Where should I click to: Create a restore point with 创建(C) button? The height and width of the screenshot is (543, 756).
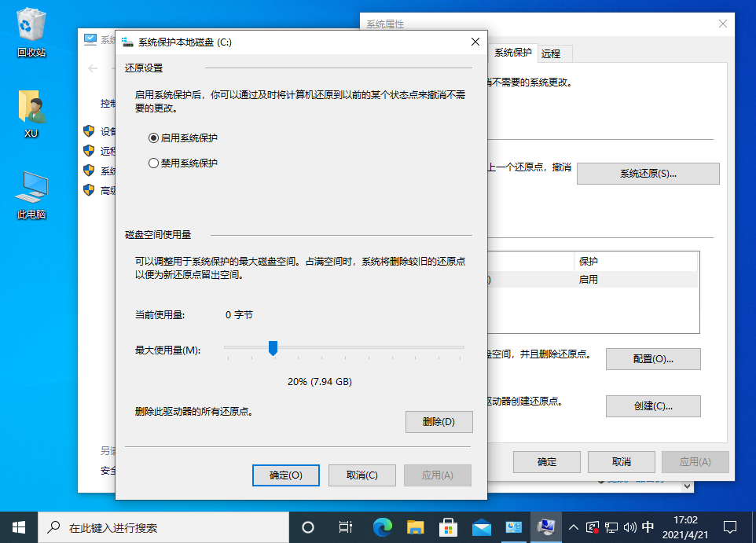pyautogui.click(x=653, y=406)
